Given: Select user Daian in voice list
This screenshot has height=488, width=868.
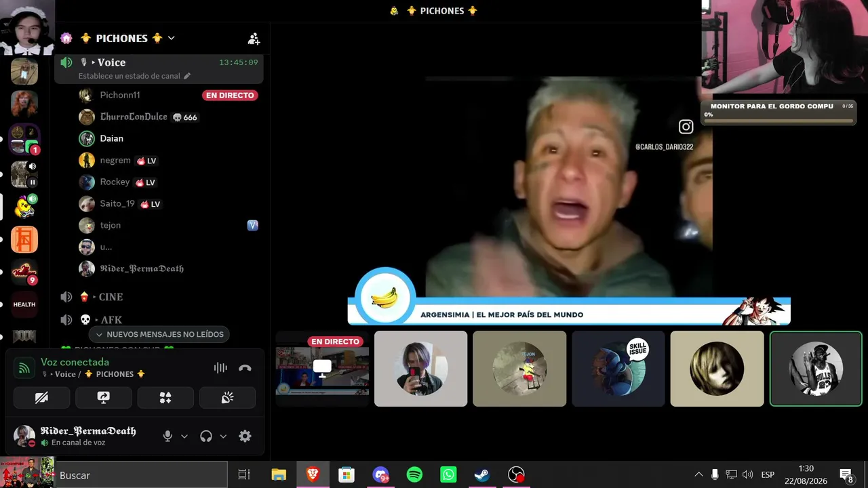Looking at the screenshot, I should pyautogui.click(x=112, y=138).
